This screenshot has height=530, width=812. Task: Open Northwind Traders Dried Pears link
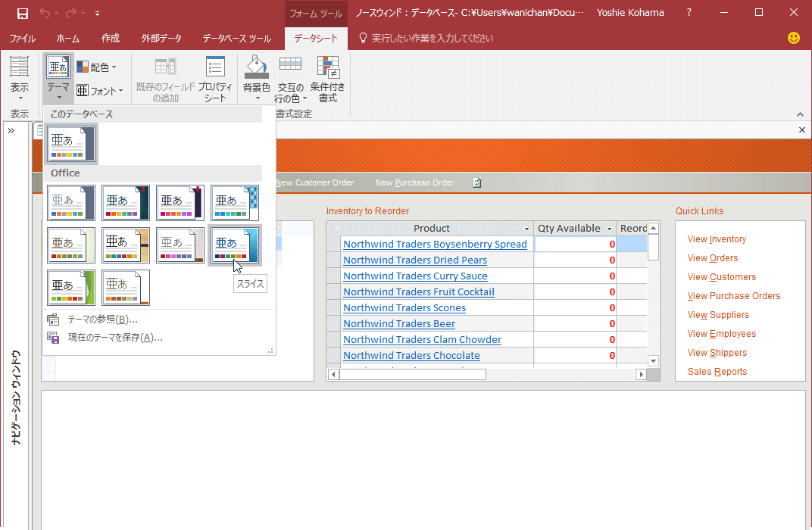pyautogui.click(x=415, y=260)
